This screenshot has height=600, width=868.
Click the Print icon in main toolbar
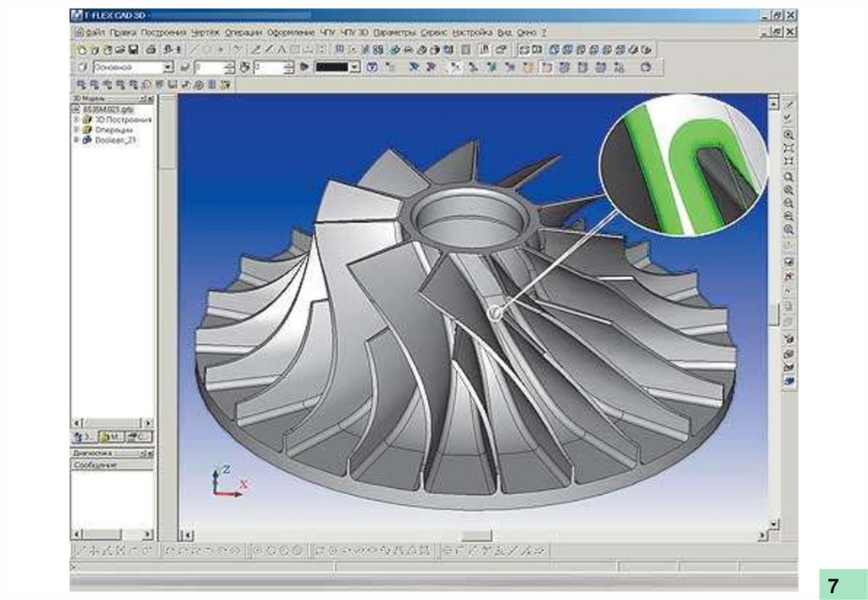[x=151, y=50]
